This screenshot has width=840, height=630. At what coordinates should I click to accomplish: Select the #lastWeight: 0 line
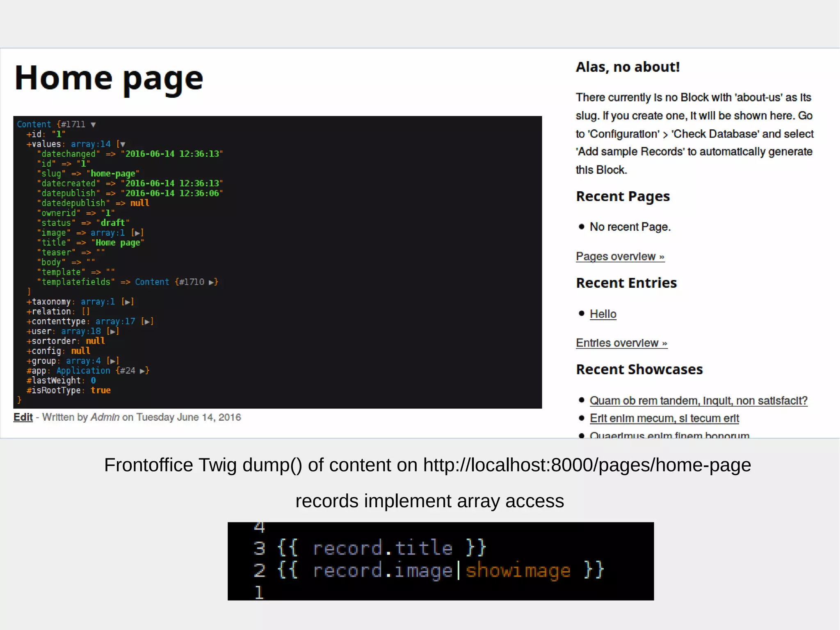[x=61, y=380]
